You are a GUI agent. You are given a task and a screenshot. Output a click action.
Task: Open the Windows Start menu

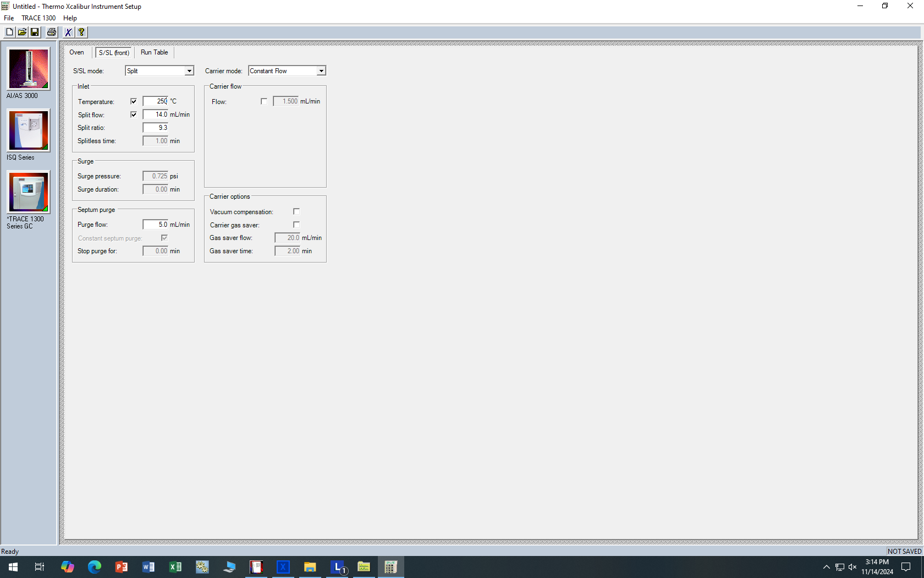[13, 567]
